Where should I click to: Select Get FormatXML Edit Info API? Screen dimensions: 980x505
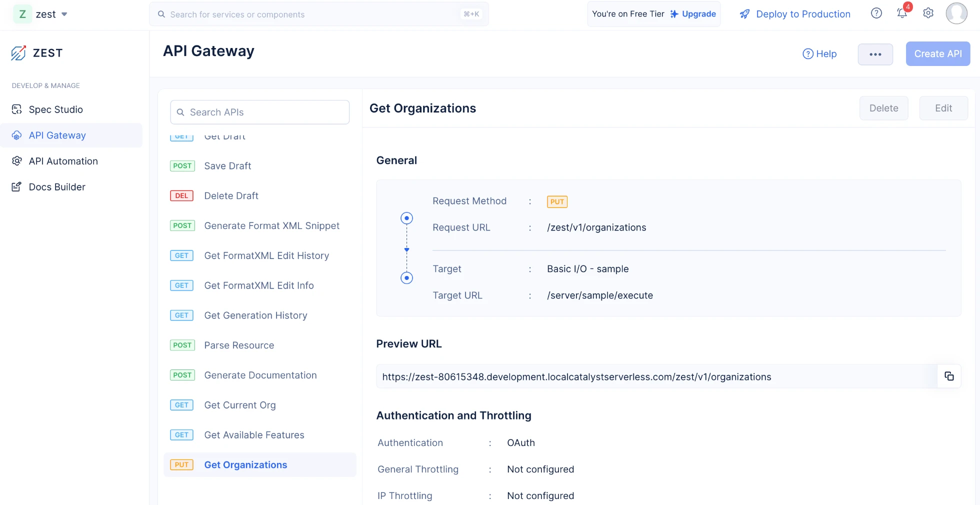click(x=260, y=285)
